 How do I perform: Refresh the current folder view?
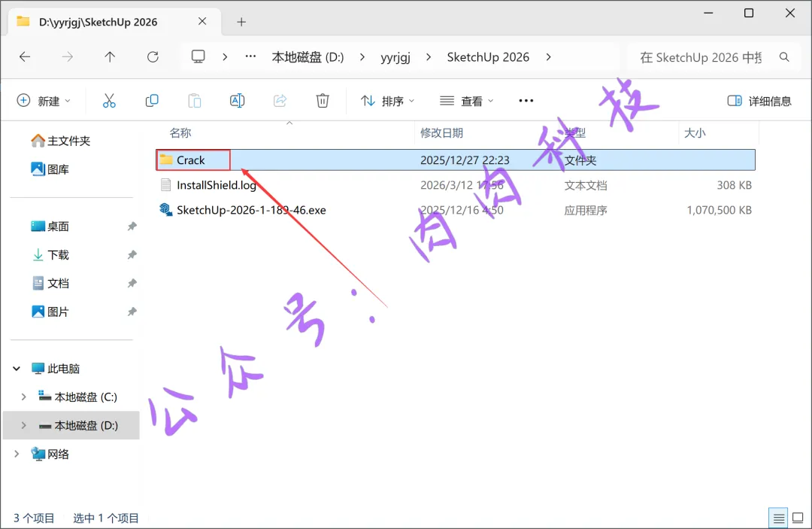153,57
